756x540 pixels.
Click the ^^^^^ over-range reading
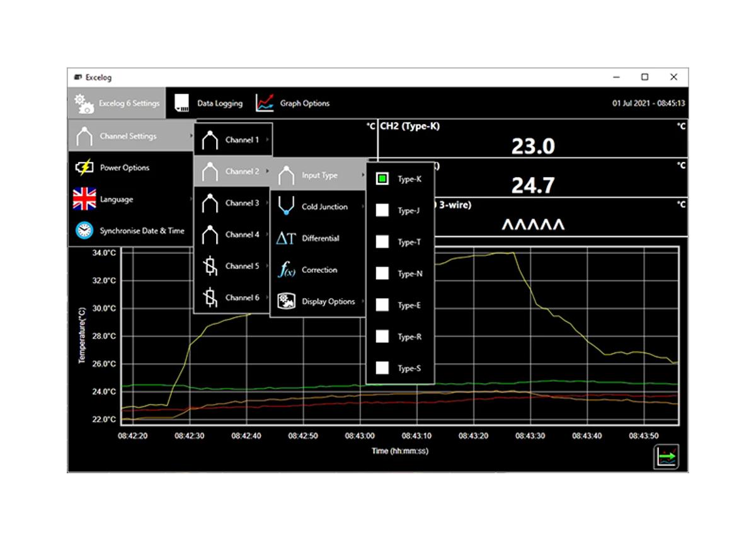pos(533,225)
